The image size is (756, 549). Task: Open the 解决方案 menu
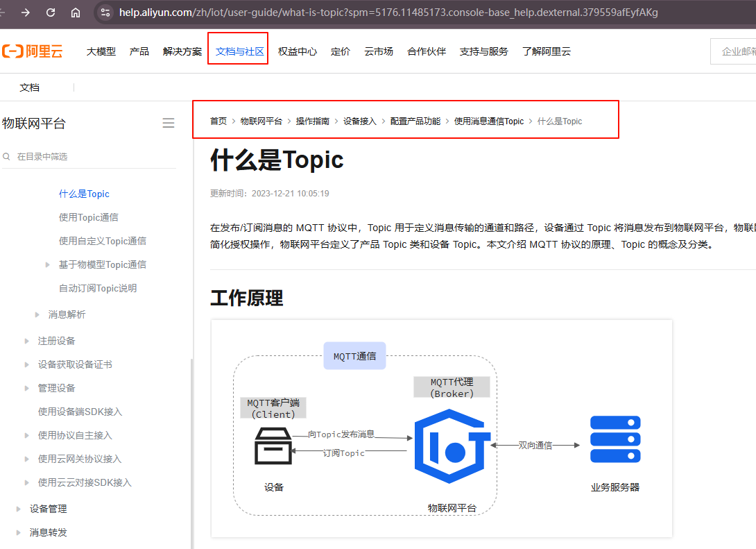[x=182, y=51]
